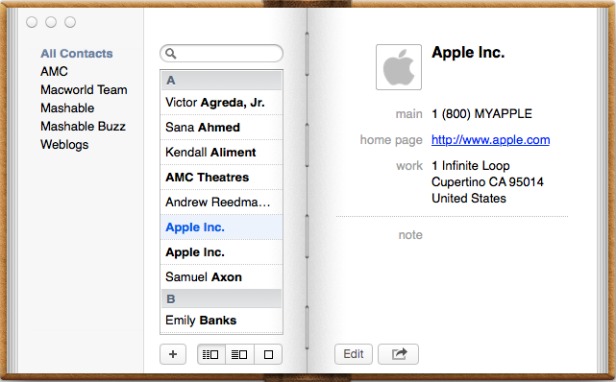
Task: Select the AMC group
Action: point(54,71)
